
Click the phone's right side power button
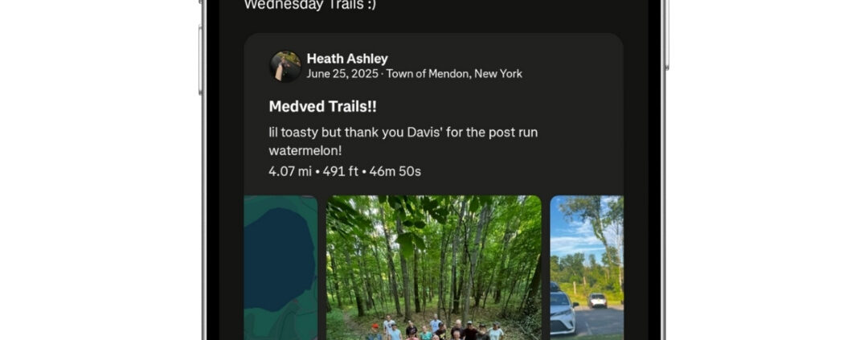666,35
